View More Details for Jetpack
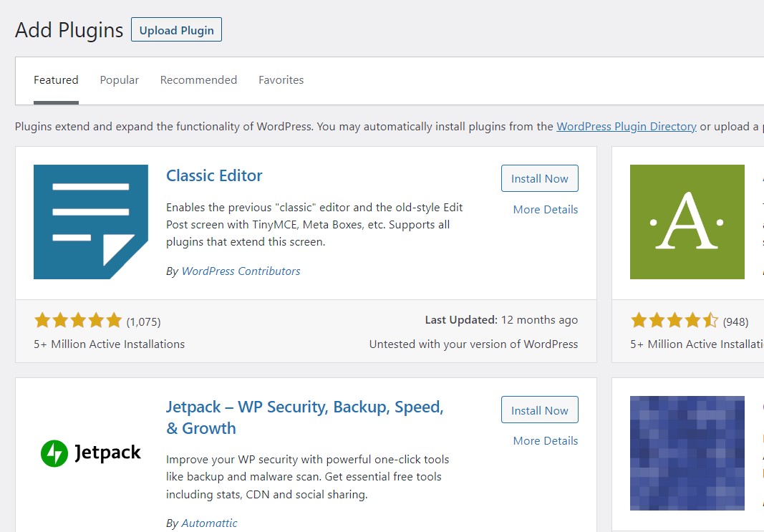 coord(545,441)
